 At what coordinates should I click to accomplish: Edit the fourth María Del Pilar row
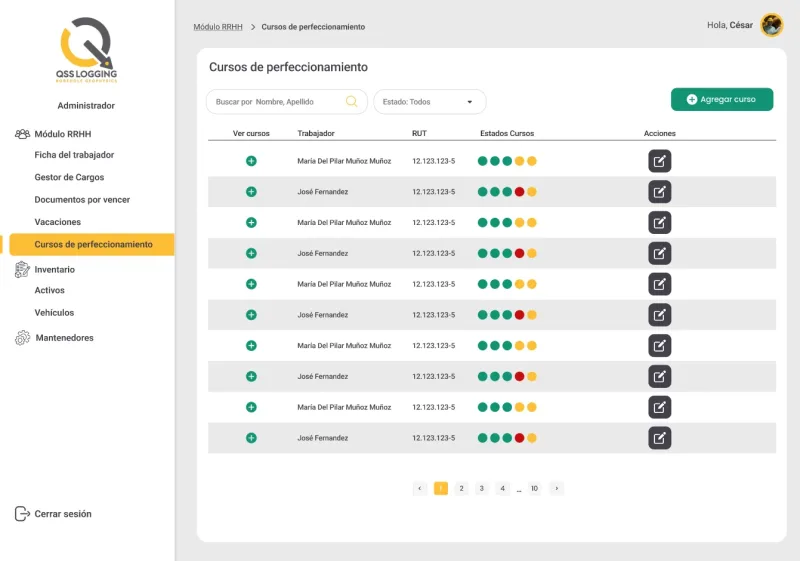click(x=659, y=346)
